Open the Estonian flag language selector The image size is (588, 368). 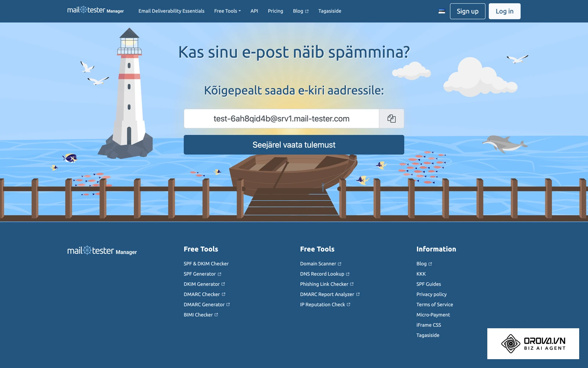click(442, 11)
